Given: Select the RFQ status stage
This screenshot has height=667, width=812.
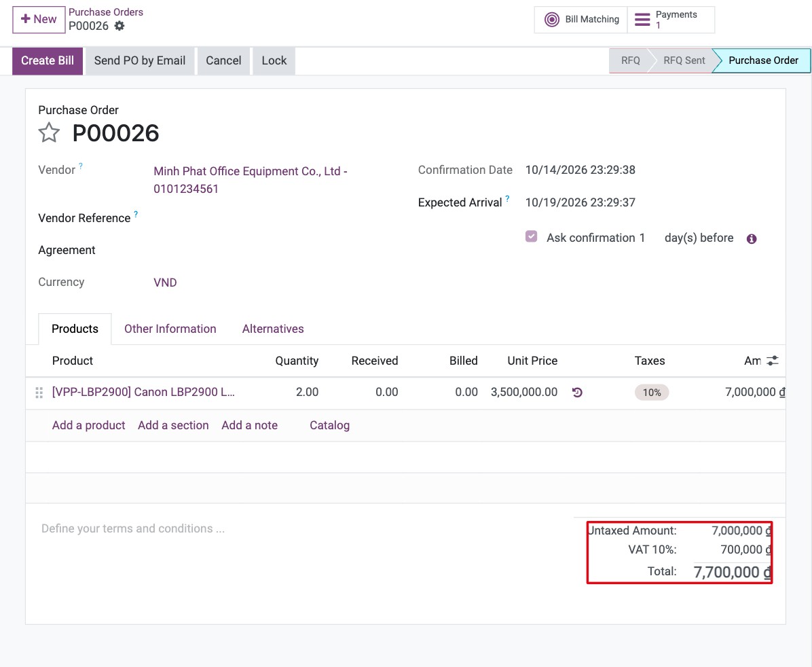Looking at the screenshot, I should (630, 60).
